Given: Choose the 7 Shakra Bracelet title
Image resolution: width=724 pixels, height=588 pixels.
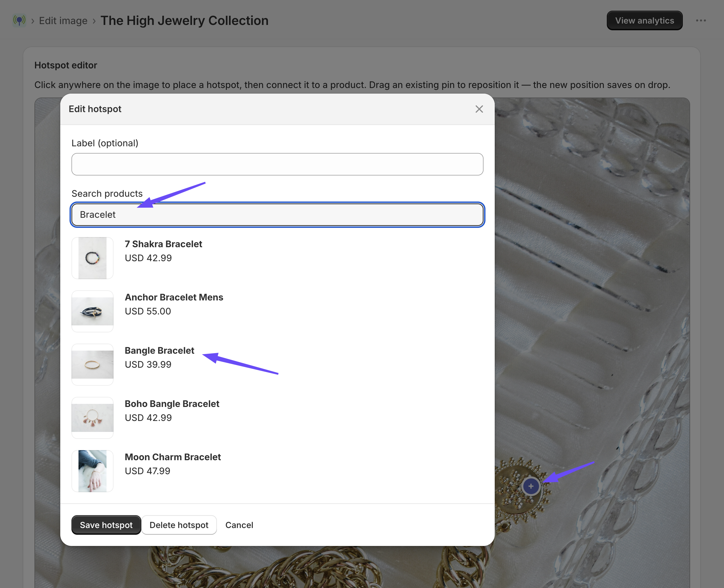Looking at the screenshot, I should 163,244.
